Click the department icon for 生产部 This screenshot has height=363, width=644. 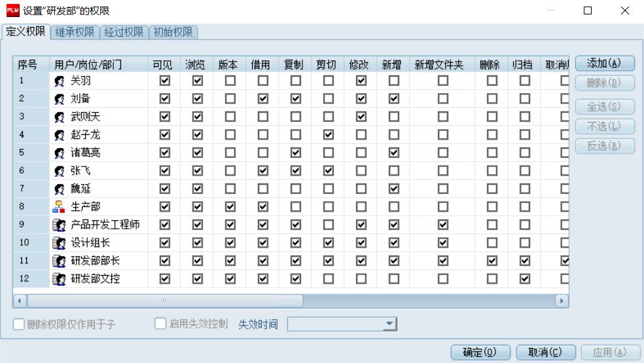click(x=60, y=207)
